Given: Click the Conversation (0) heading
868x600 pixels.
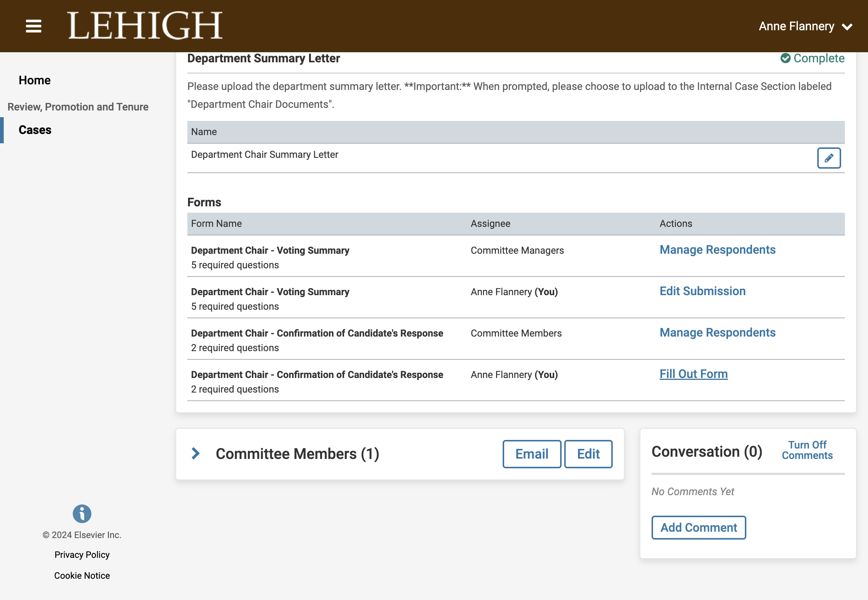Looking at the screenshot, I should [x=707, y=451].
